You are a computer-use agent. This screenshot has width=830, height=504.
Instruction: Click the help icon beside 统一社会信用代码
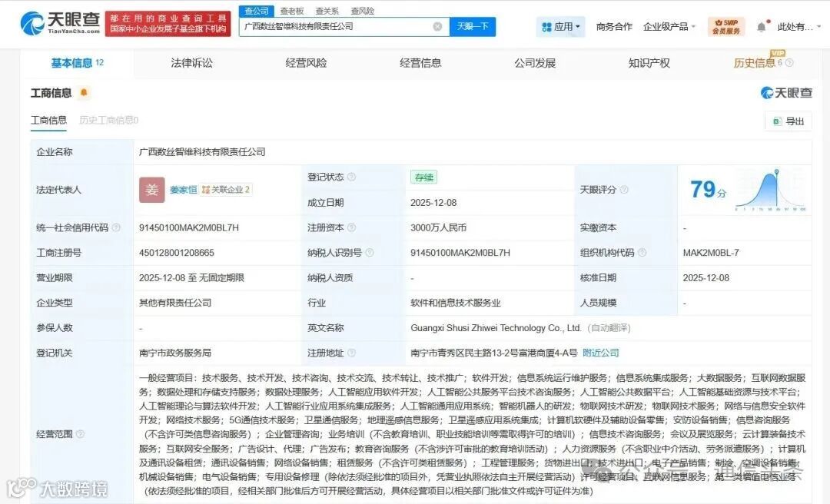[x=116, y=227]
